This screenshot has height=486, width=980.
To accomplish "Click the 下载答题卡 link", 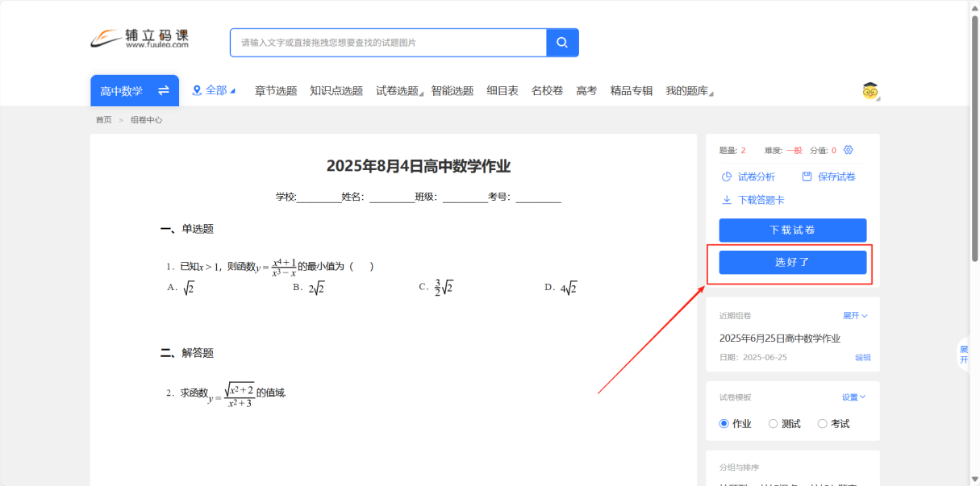I will coord(761,200).
